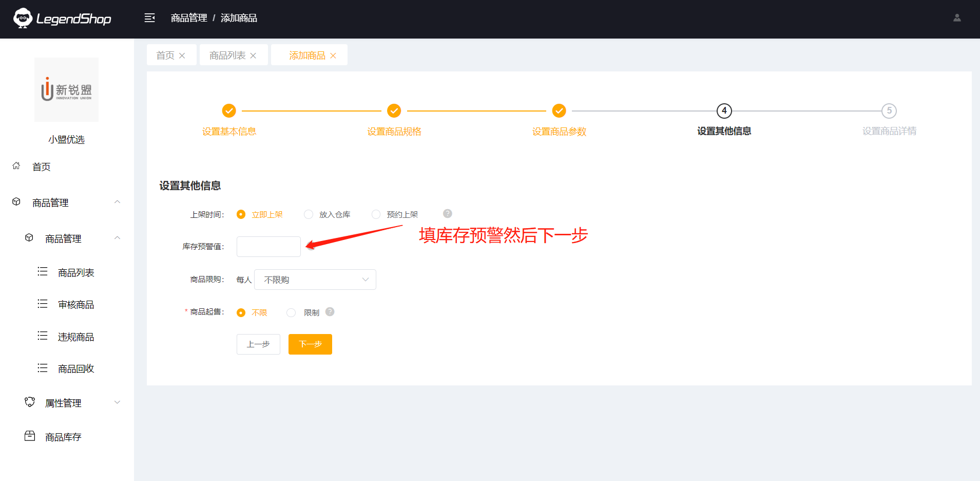Open the 不限购 purchase limit dropdown
The height and width of the screenshot is (481, 980).
coord(315,280)
